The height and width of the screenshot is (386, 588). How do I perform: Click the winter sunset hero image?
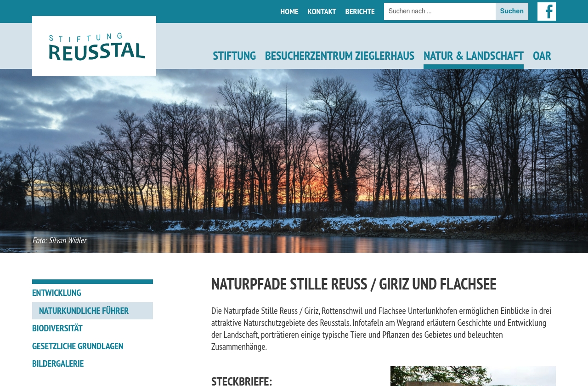294,156
